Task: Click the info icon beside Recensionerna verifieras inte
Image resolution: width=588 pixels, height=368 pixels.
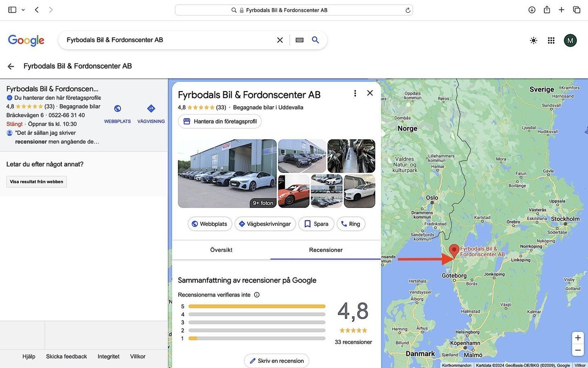Action: click(257, 295)
